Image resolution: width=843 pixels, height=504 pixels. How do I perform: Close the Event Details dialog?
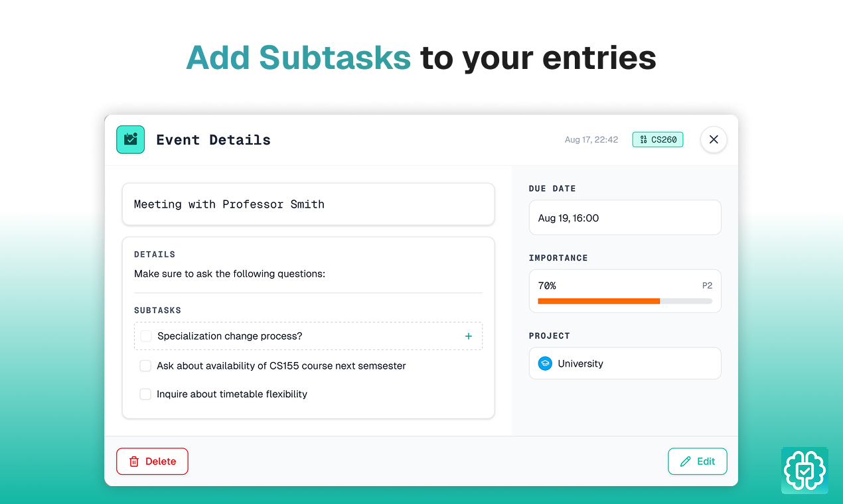point(714,140)
